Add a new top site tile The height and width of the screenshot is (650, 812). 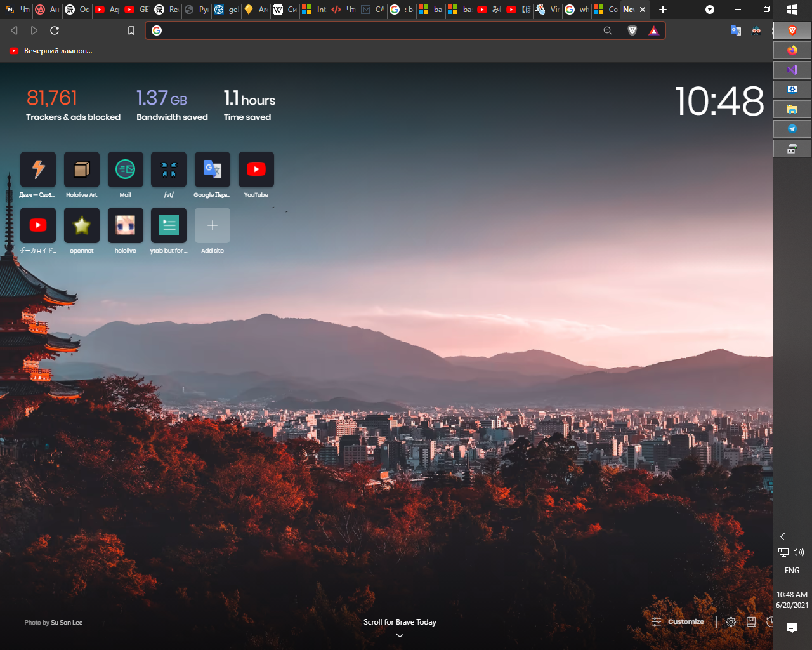213,225
